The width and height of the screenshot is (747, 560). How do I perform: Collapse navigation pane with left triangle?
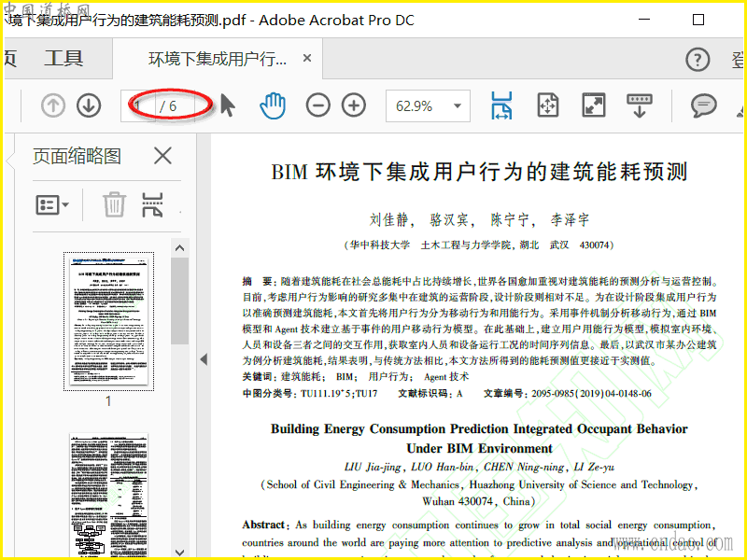tap(204, 359)
